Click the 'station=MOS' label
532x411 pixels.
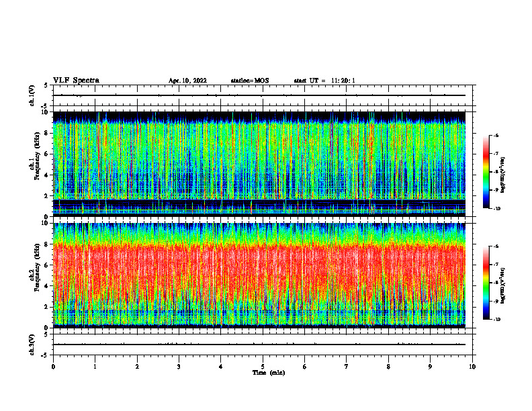point(250,81)
